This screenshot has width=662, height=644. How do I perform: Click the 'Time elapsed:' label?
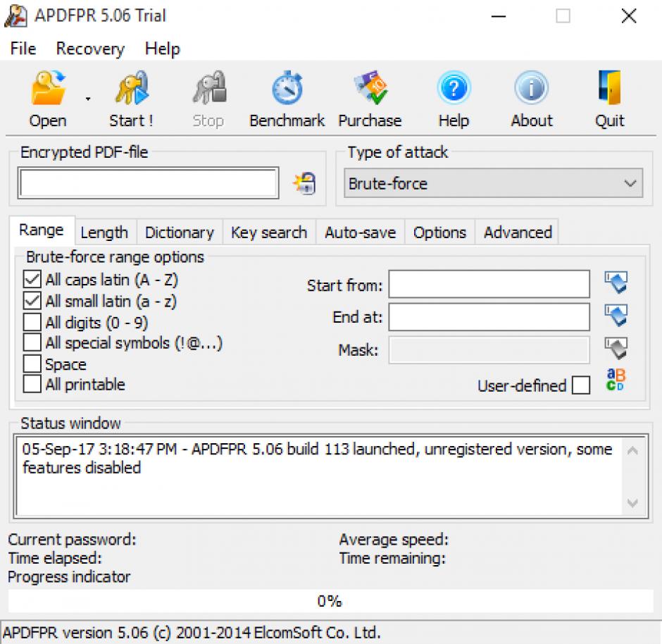[x=56, y=558]
